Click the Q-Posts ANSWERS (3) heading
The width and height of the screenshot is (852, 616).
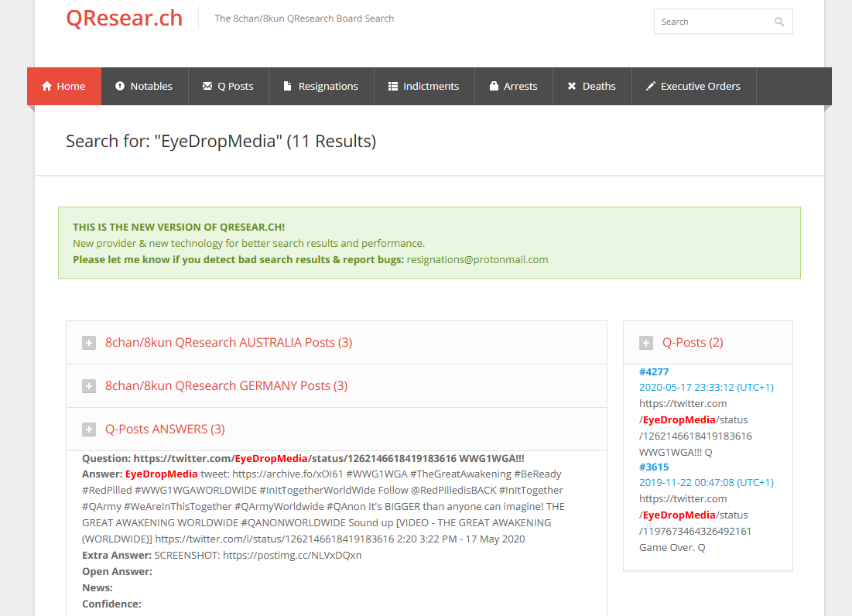coord(165,429)
